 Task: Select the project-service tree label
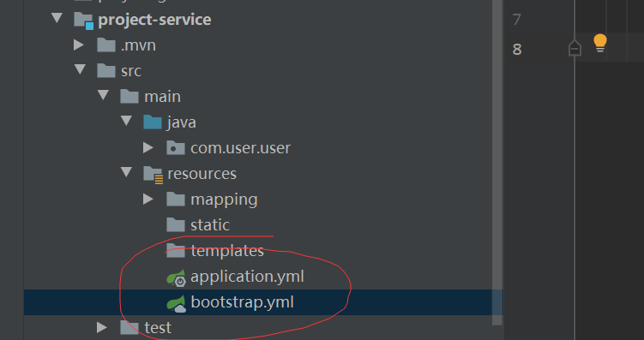pyautogui.click(x=154, y=20)
